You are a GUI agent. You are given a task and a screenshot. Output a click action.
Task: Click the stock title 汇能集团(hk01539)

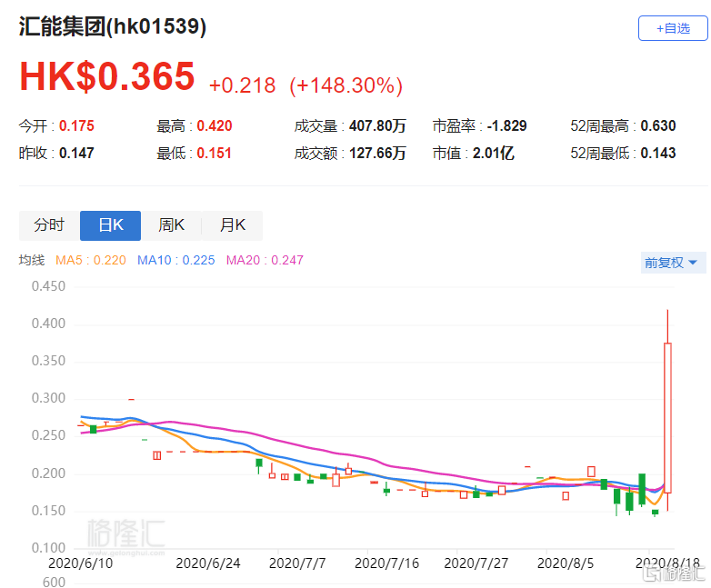113,26
